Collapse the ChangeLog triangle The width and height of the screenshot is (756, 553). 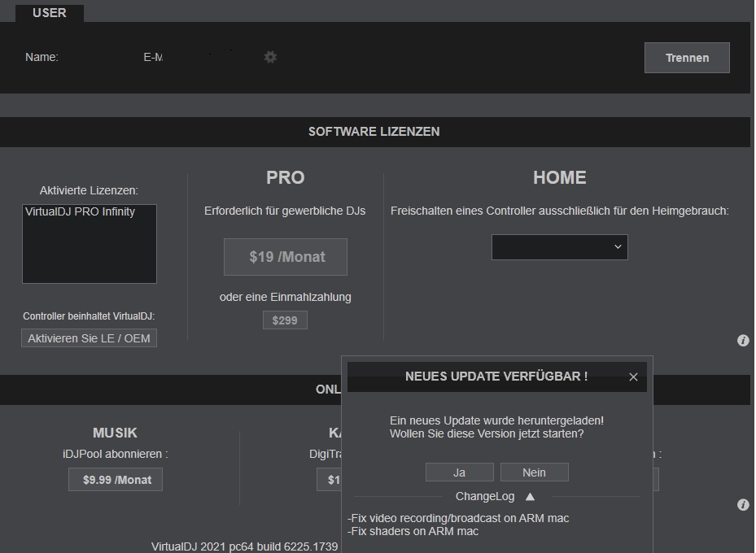point(530,496)
